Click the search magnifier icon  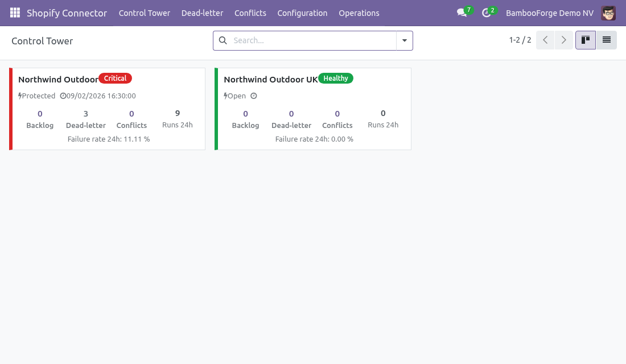(223, 40)
